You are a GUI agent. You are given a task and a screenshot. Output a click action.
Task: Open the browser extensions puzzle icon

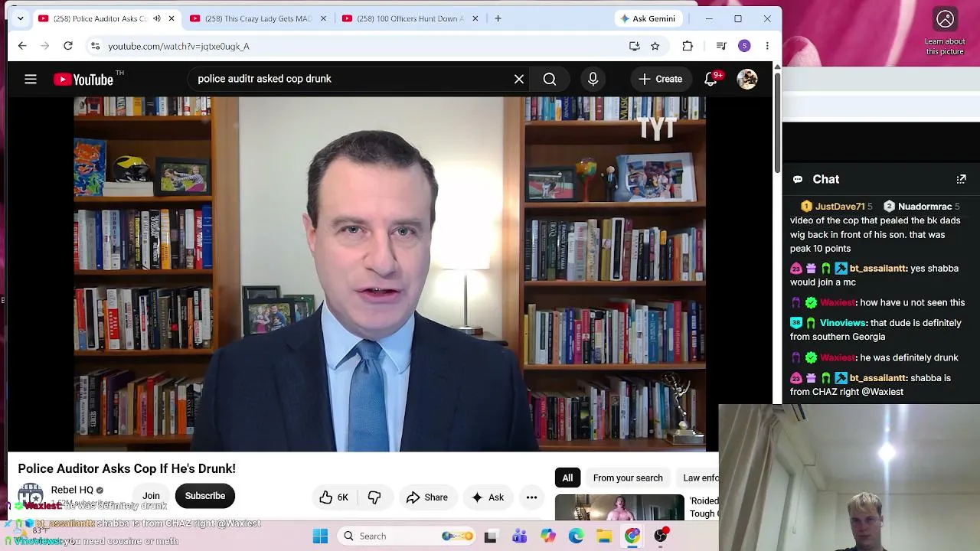[688, 46]
